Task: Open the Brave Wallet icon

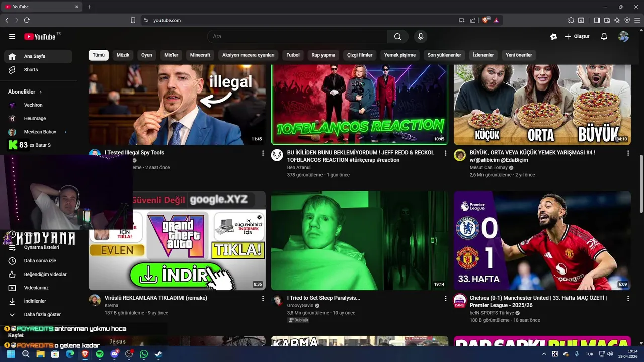Action: 607,20
